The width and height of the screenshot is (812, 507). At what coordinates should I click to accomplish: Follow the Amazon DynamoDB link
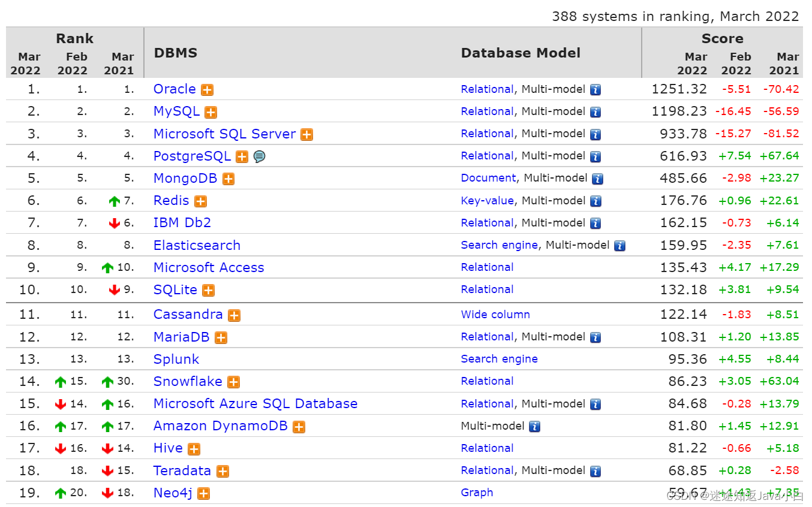pyautogui.click(x=221, y=425)
